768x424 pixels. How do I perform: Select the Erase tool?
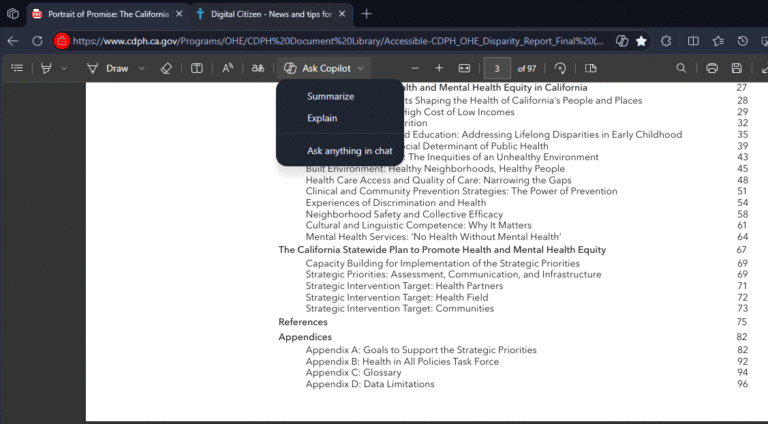pos(166,69)
